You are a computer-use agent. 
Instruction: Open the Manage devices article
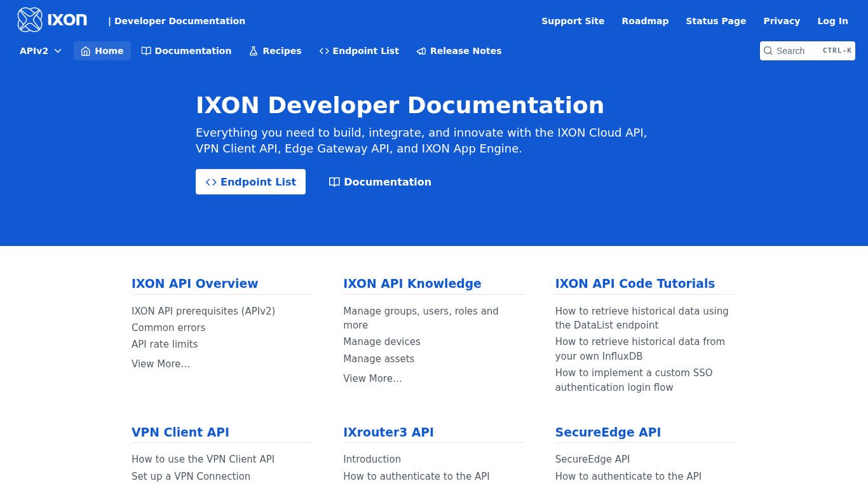click(382, 342)
